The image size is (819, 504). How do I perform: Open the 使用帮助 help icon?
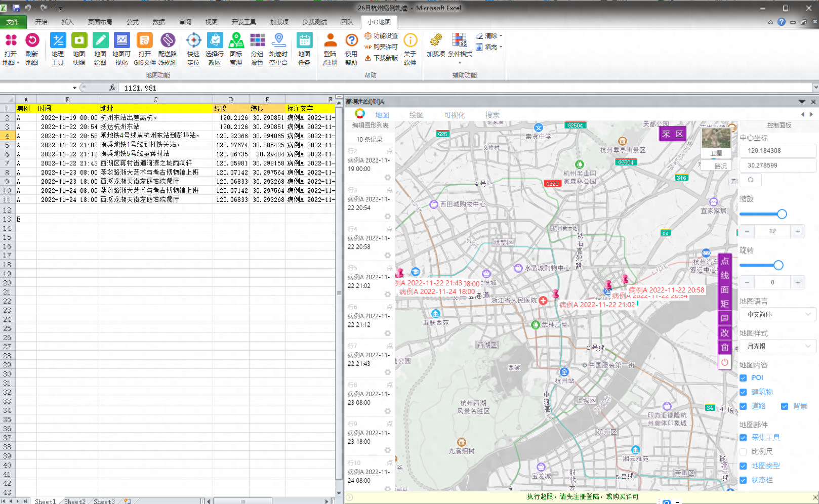click(351, 40)
